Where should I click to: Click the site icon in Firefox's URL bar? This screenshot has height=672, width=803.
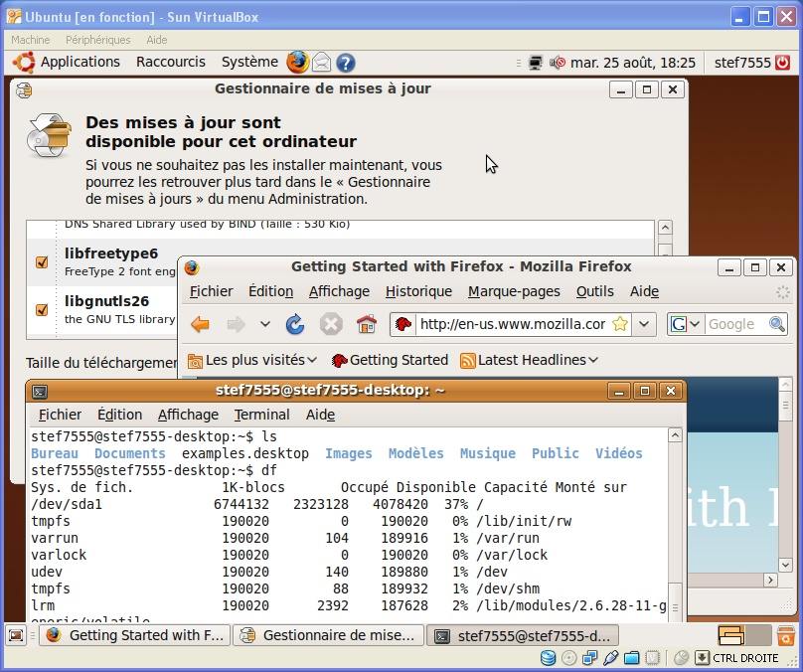(403, 324)
